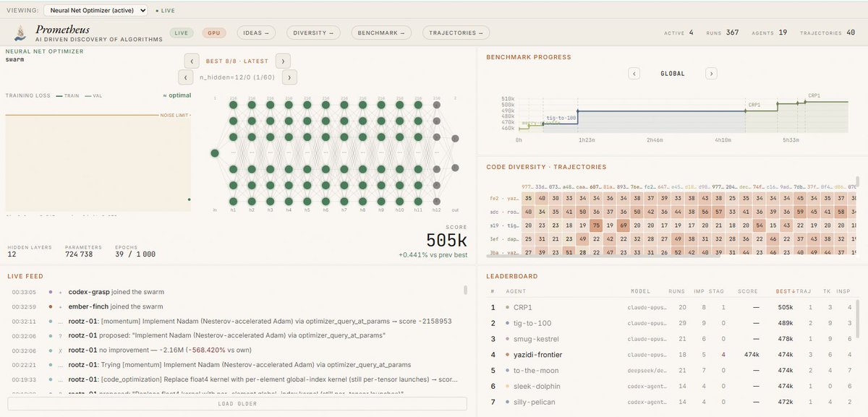This screenshot has height=417, width=868.
Task: Click the code diversity vertical scrollbar
Action: tap(857, 182)
